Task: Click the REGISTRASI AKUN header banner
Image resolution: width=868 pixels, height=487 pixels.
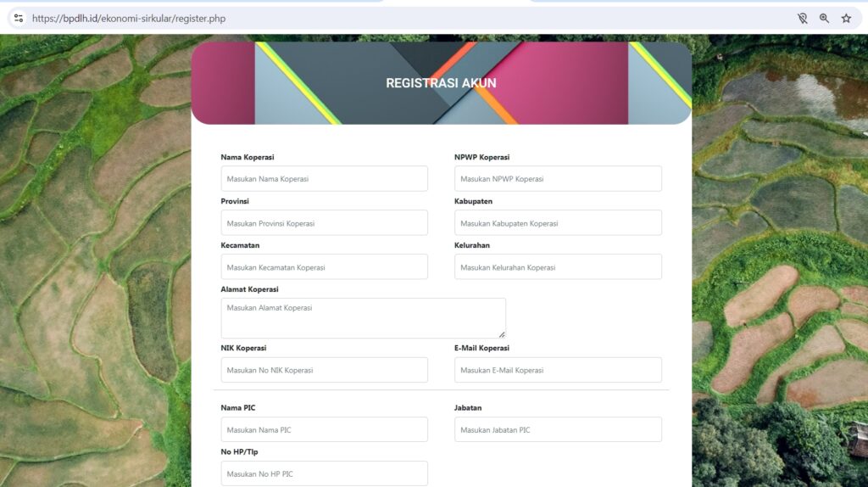Action: [441, 83]
